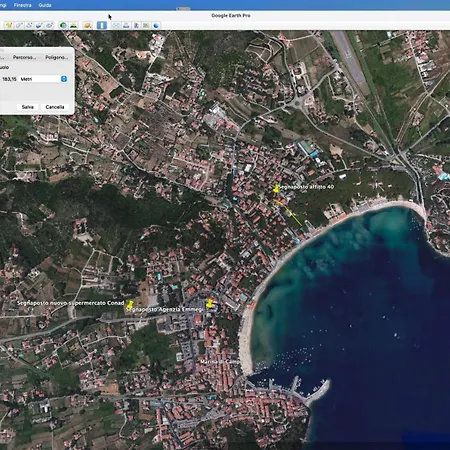
Task: Switch to the Percorso tab in ruler
Action: point(24,57)
